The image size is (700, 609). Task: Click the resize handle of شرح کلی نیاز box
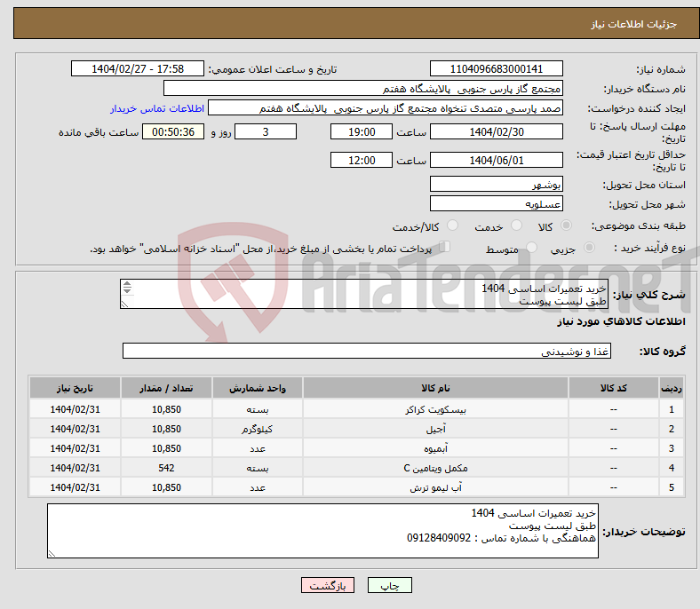click(x=124, y=304)
